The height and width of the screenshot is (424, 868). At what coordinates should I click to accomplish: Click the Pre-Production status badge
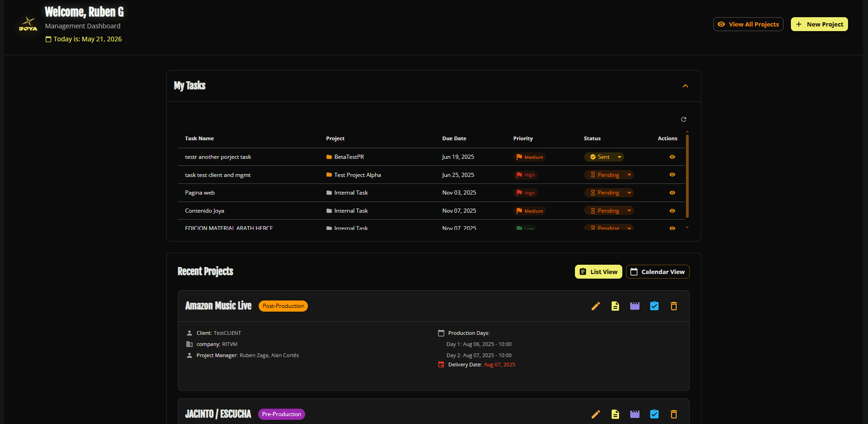point(281,414)
